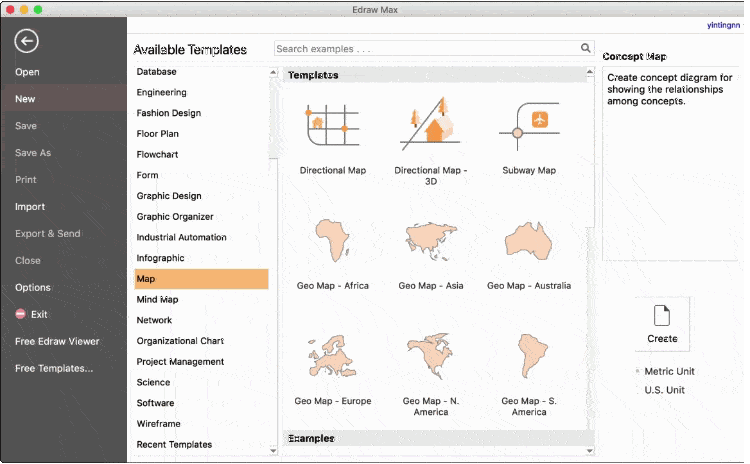Open the Import menu item
This screenshot has width=750, height=464.
click(30, 207)
